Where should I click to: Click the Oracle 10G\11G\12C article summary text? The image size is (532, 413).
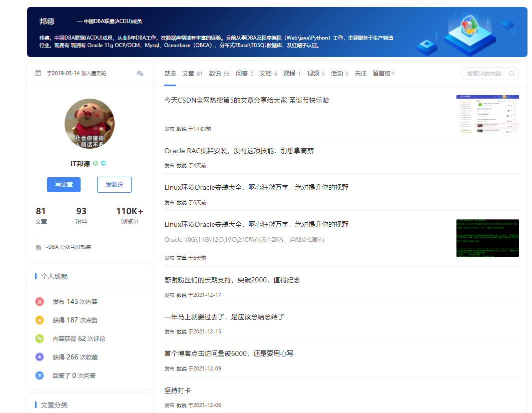pyautogui.click(x=244, y=240)
